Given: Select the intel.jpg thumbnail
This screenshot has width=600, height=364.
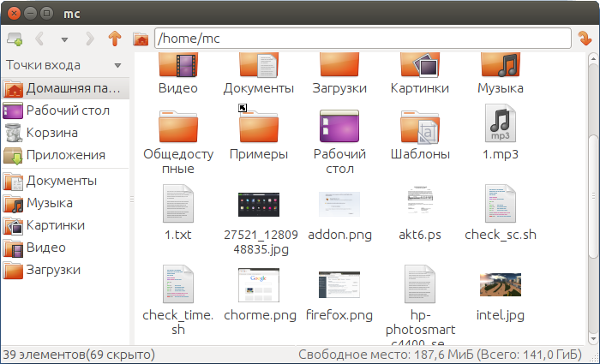Looking at the screenshot, I should click(501, 285).
